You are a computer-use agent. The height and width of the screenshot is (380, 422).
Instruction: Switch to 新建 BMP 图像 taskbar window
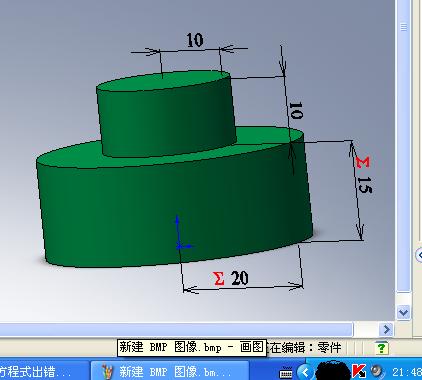coord(170,371)
